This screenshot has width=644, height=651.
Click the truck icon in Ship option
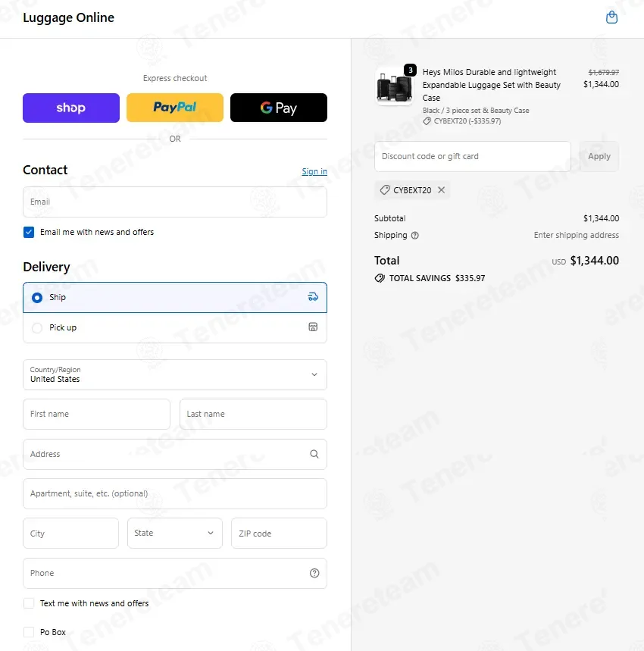pos(313,297)
